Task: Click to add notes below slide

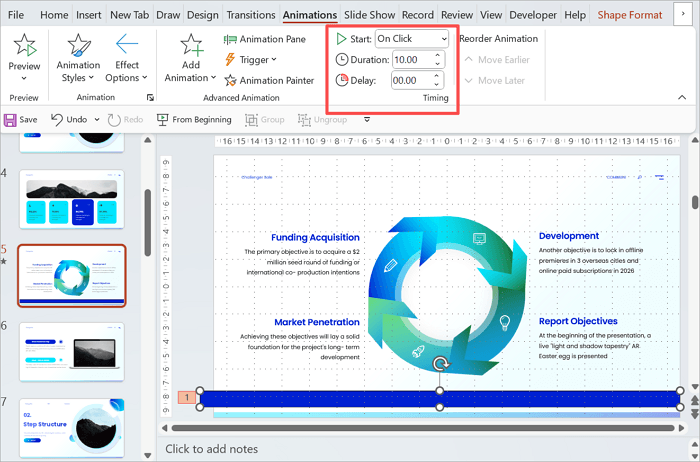Action: pos(211,449)
